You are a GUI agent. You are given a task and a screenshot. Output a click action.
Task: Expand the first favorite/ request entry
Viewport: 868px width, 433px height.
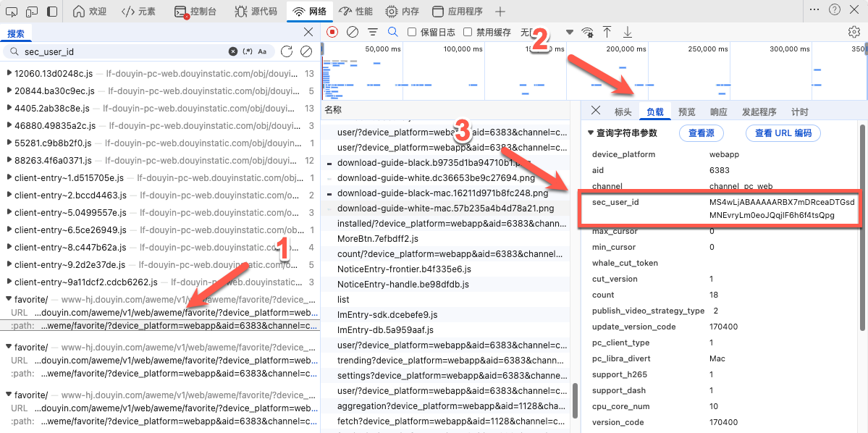(10, 298)
